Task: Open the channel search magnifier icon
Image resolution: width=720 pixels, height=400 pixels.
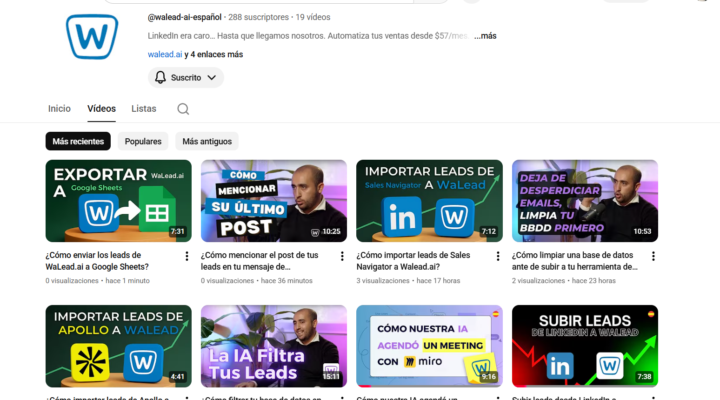Action: (183, 109)
